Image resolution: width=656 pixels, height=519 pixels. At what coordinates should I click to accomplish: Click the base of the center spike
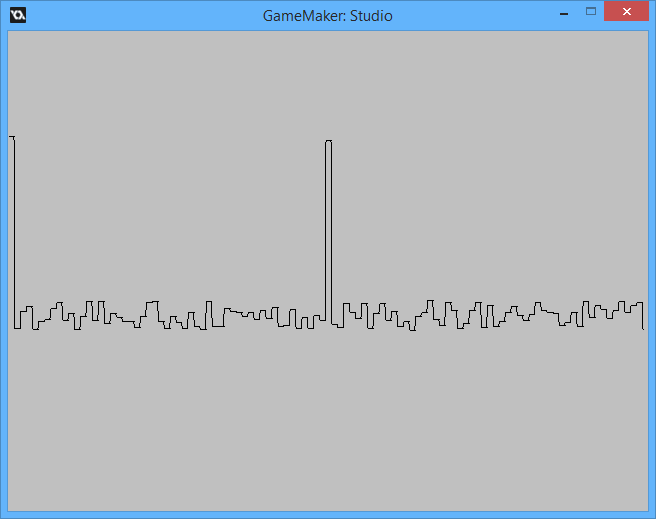pyautogui.click(x=328, y=320)
